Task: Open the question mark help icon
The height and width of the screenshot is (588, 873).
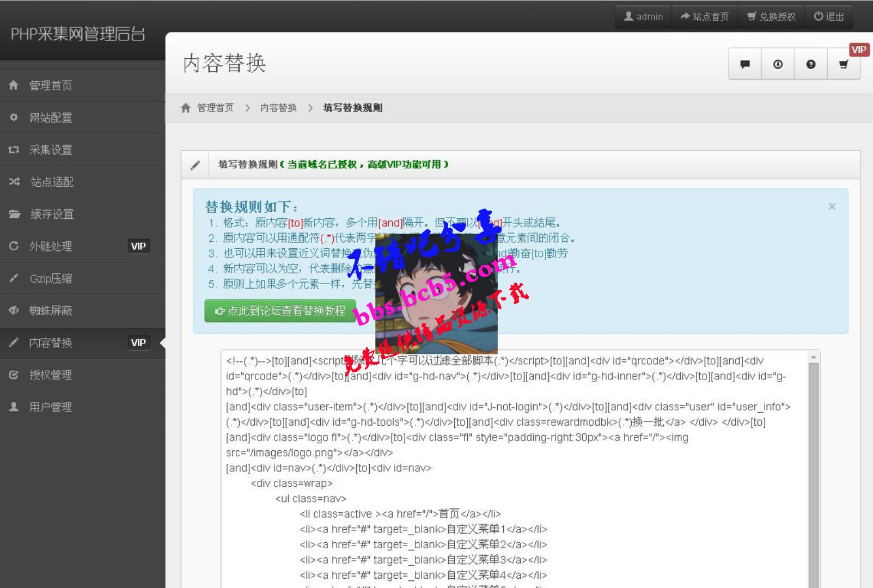Action: [x=810, y=64]
